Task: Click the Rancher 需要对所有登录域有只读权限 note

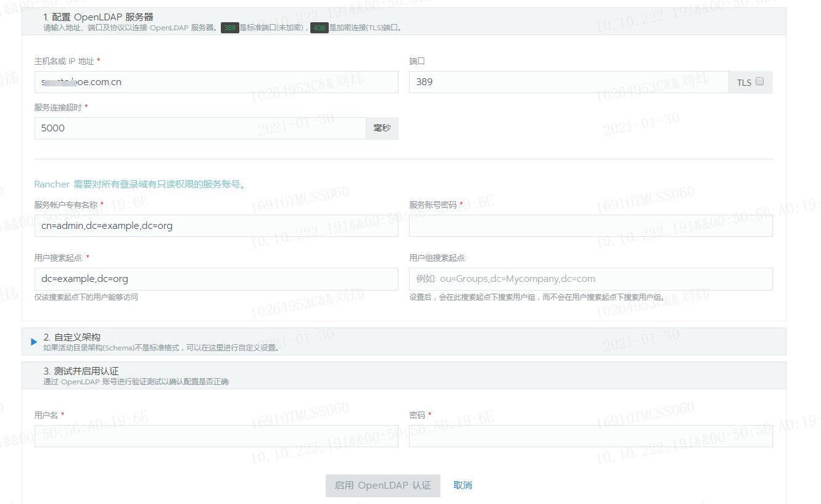Action: coord(139,184)
